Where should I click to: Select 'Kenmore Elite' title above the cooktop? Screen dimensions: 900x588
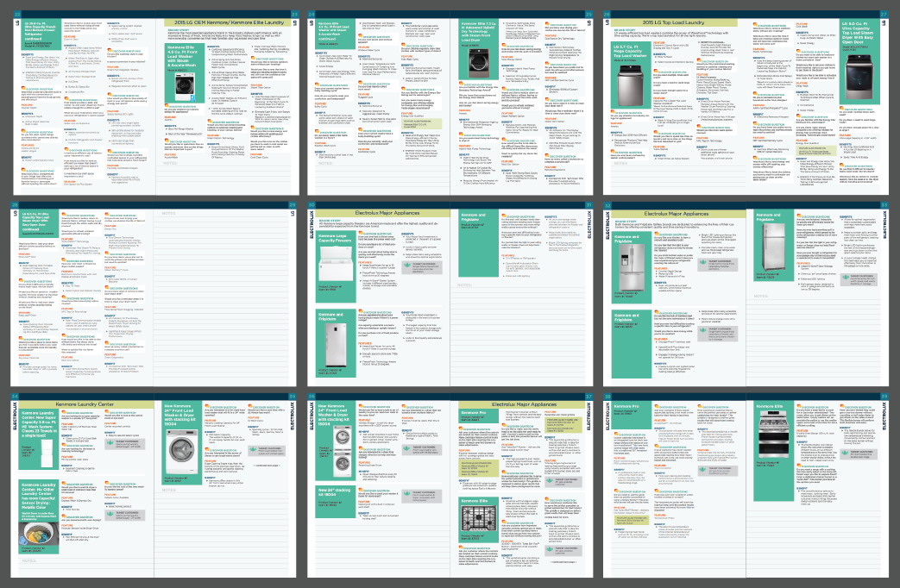pos(474,500)
